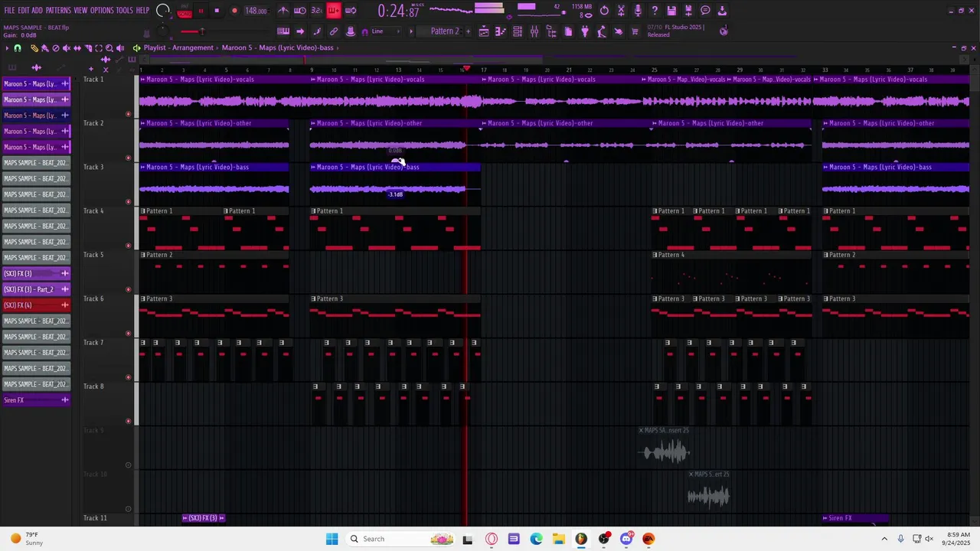This screenshot has height=551, width=980.
Task: Select the playlist mute tool
Action: [x=66, y=47]
